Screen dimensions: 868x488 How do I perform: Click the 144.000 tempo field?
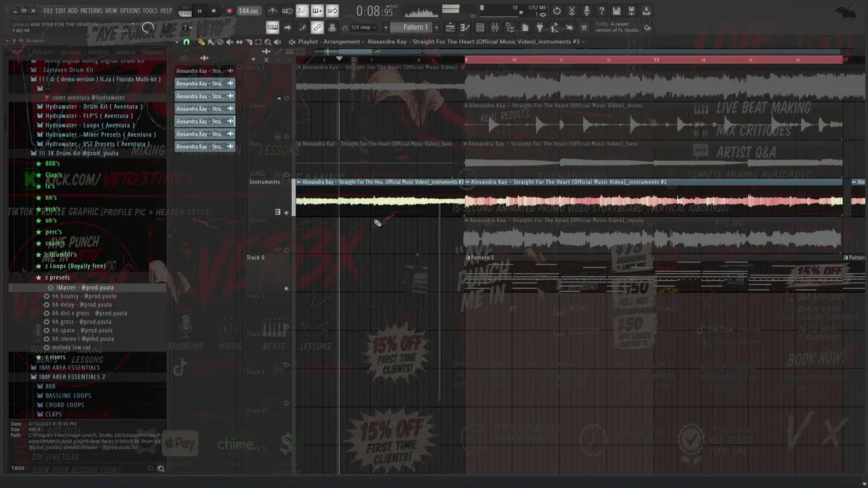tap(248, 11)
